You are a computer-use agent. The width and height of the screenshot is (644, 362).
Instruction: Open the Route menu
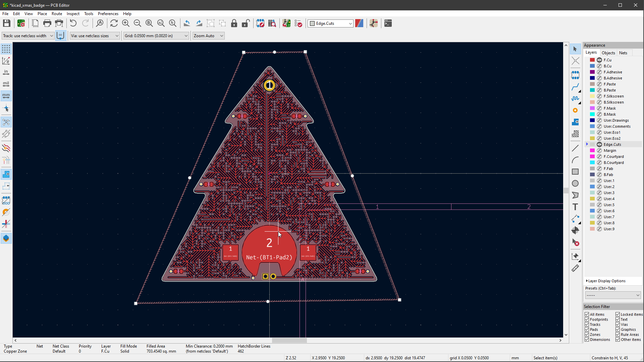(x=57, y=13)
